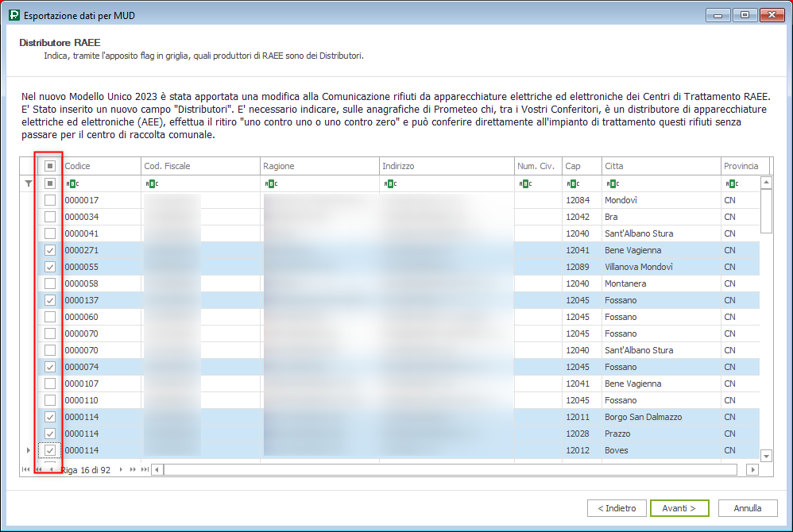793x532 pixels.
Task: Uncheck the flag for Borgo San Dalmazzo row
Action: (x=50, y=417)
